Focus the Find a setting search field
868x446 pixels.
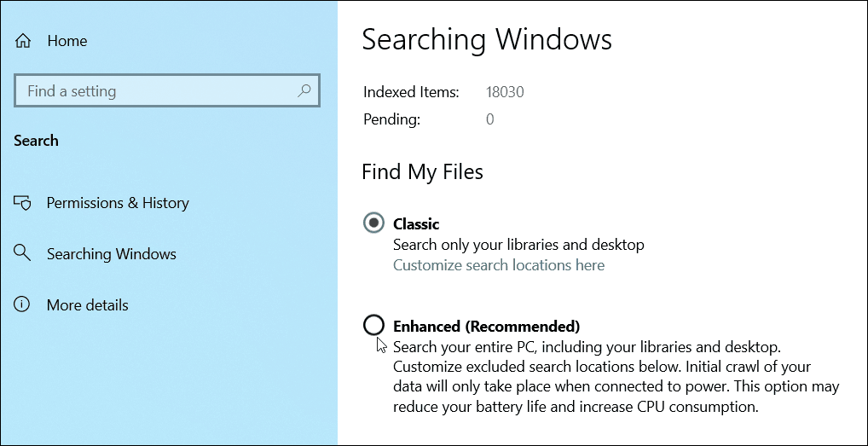[166, 90]
